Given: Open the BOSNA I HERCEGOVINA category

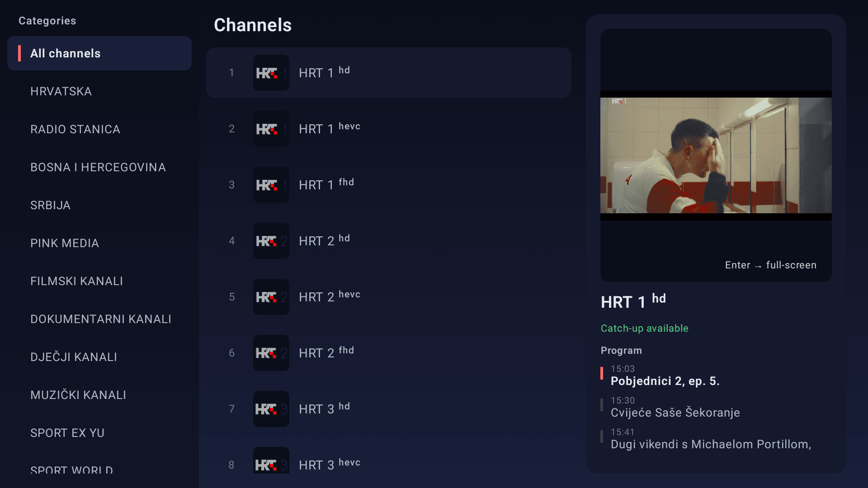Looking at the screenshot, I should pos(99,167).
